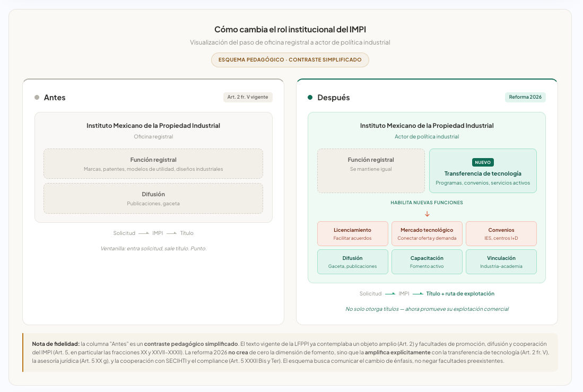Select the gray dot beside 'Antes'
Image resolution: width=583 pixels, height=392 pixels.
click(37, 98)
